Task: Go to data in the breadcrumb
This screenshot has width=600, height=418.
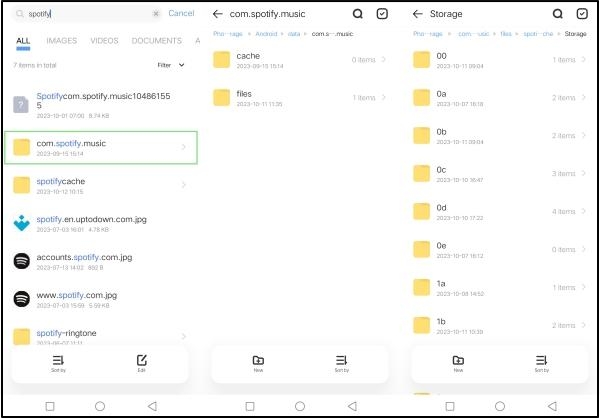Action: [294, 34]
